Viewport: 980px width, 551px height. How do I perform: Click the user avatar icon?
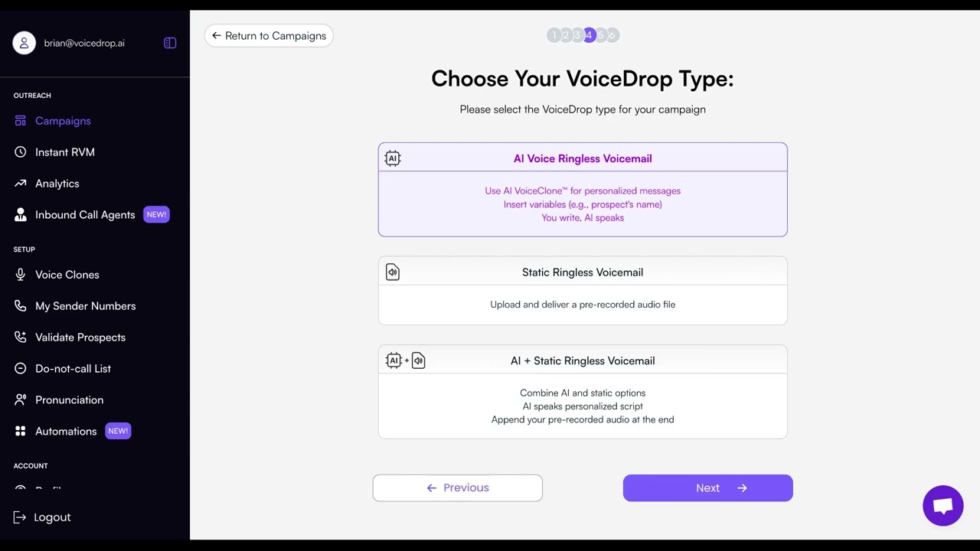[x=24, y=43]
